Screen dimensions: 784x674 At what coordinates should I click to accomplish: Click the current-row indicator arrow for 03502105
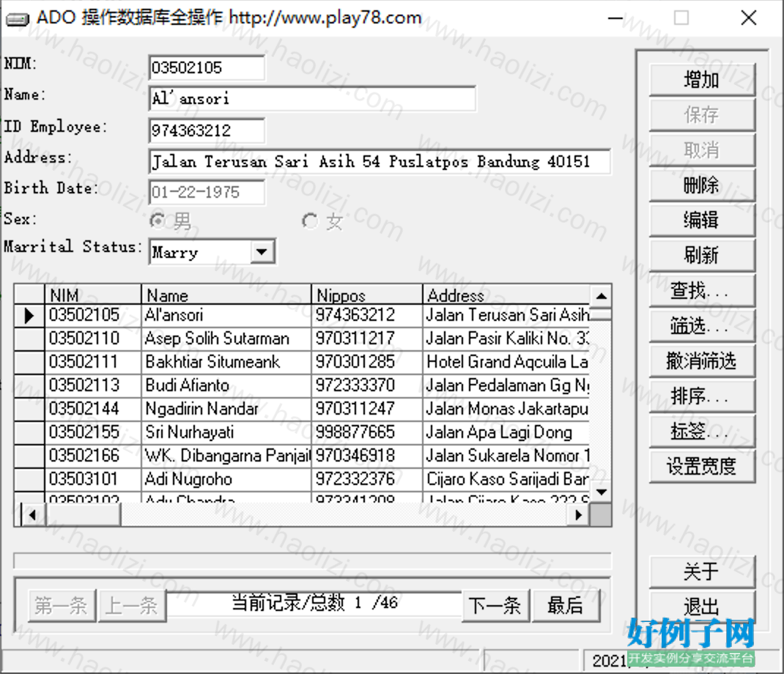click(x=29, y=316)
